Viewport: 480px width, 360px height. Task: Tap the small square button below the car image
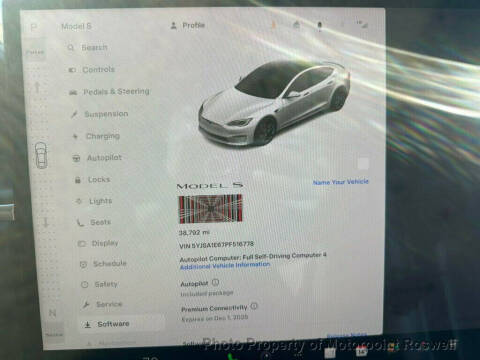coord(363,164)
